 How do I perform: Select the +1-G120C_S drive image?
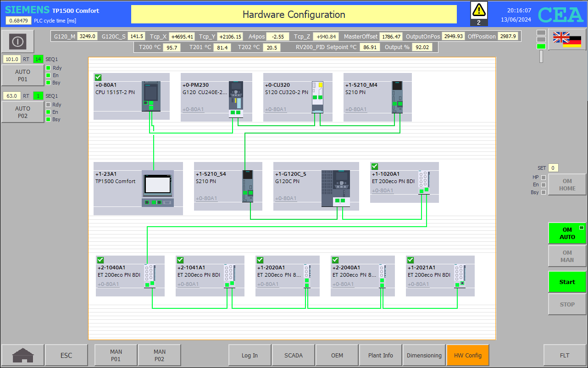[336, 189]
